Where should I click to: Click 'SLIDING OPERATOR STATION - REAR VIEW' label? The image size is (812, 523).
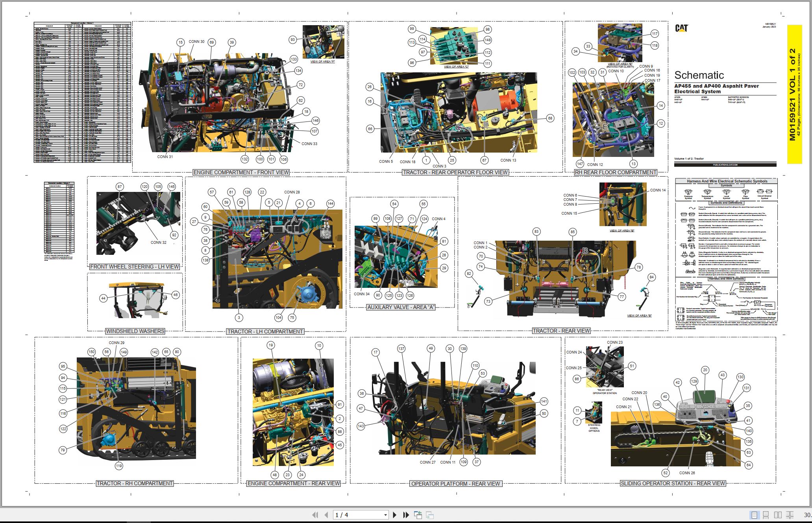pyautogui.click(x=673, y=483)
